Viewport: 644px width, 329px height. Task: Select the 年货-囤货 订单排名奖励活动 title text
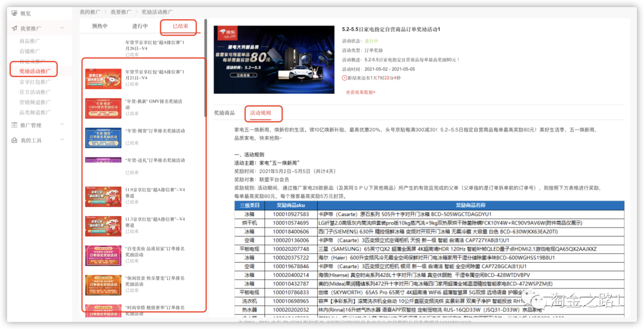pyautogui.click(x=155, y=131)
